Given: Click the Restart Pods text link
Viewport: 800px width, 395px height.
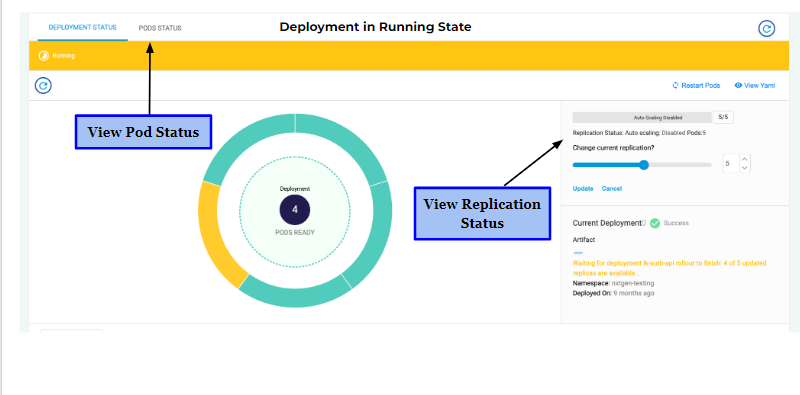Looking at the screenshot, I should (x=701, y=86).
